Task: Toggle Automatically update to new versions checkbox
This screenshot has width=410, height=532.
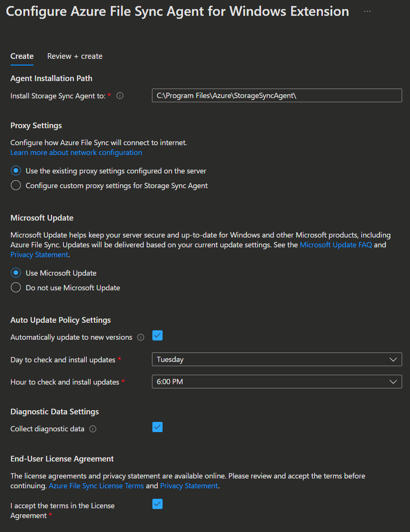Action: 157,335
